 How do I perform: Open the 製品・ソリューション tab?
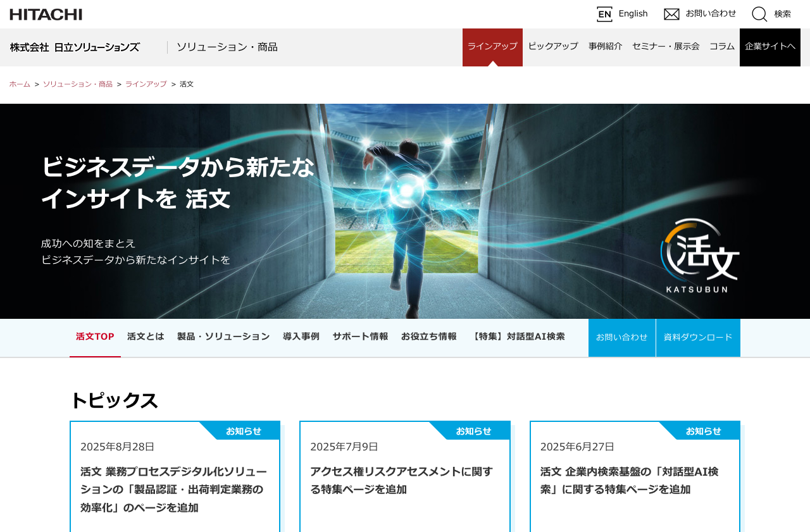pyautogui.click(x=223, y=337)
